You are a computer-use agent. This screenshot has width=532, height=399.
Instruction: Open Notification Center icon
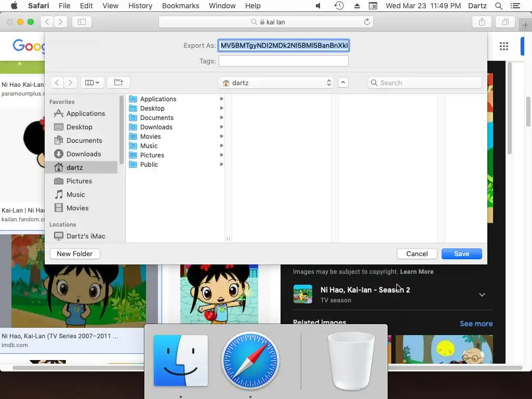click(x=515, y=6)
